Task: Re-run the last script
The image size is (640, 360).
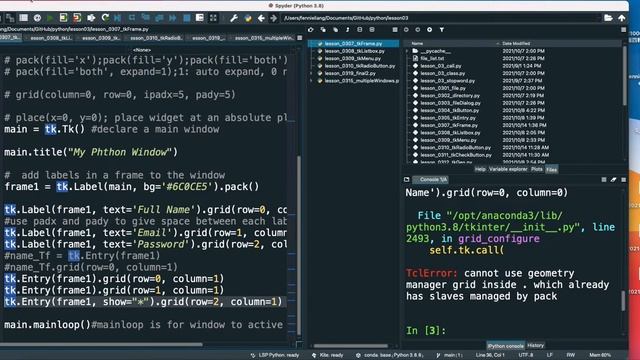Action: [x=105, y=18]
